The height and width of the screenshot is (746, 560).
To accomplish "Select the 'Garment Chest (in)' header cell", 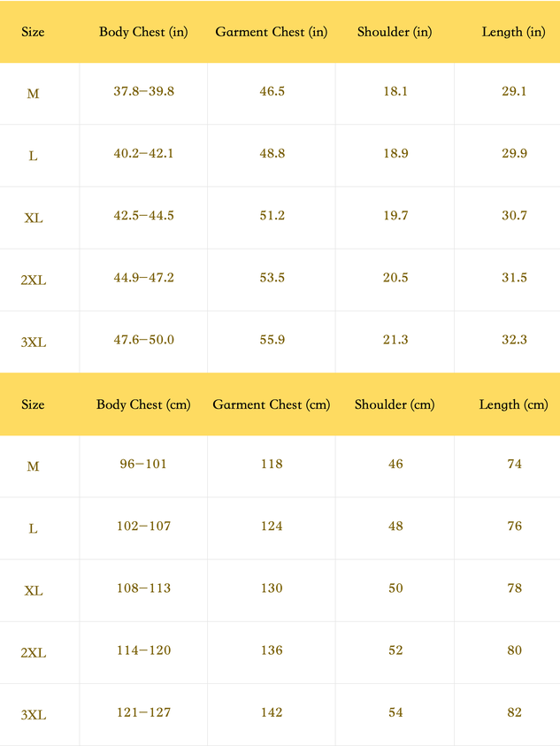I will pyautogui.click(x=272, y=32).
